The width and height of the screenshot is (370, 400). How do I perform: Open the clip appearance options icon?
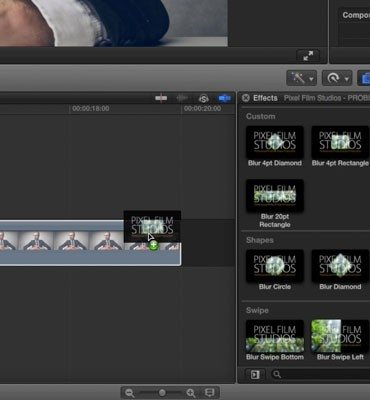tap(209, 393)
